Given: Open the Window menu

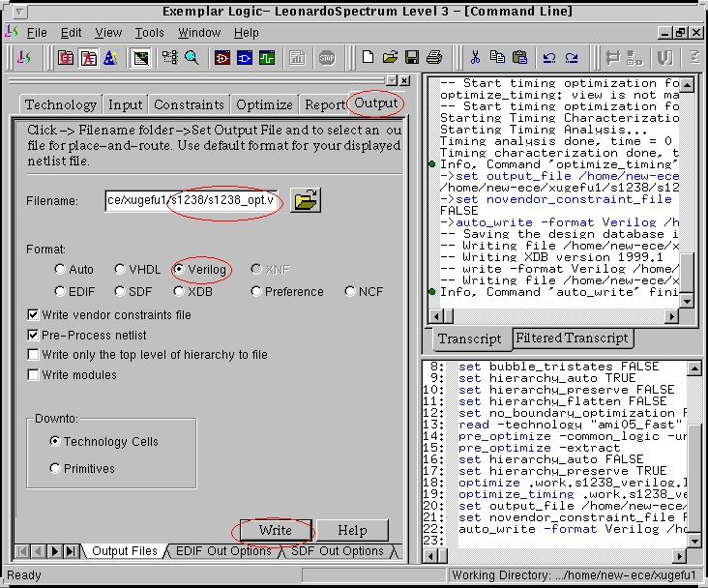Looking at the screenshot, I should coord(199,33).
